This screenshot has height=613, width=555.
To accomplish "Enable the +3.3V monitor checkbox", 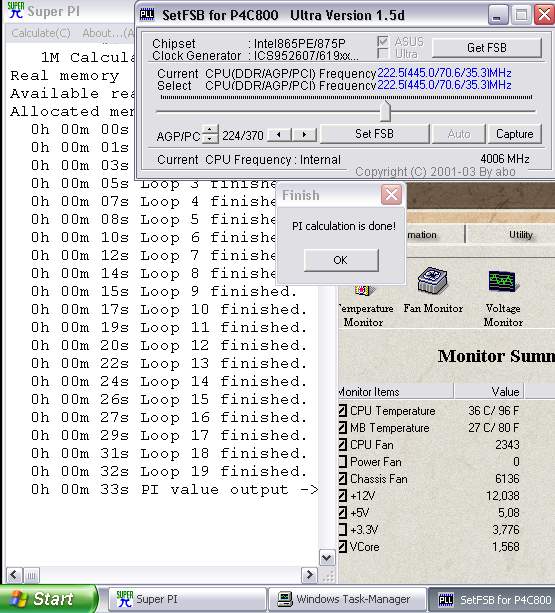I will (x=343, y=530).
